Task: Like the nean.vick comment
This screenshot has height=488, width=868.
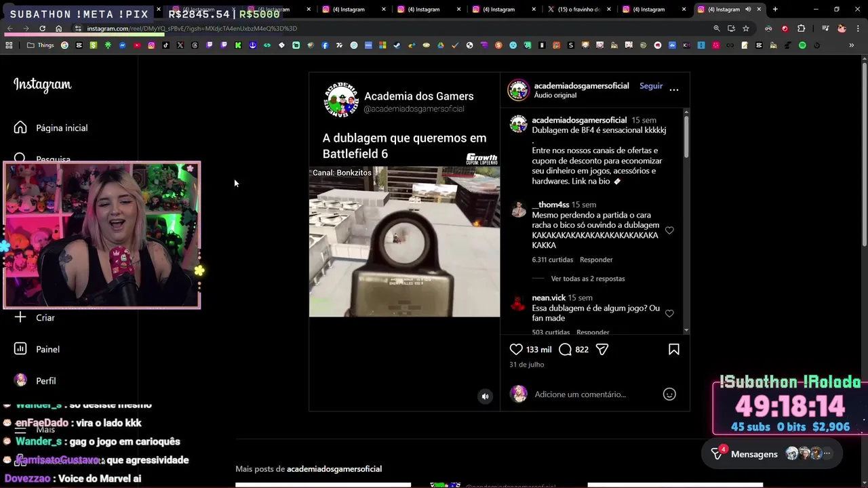Action: click(x=669, y=313)
